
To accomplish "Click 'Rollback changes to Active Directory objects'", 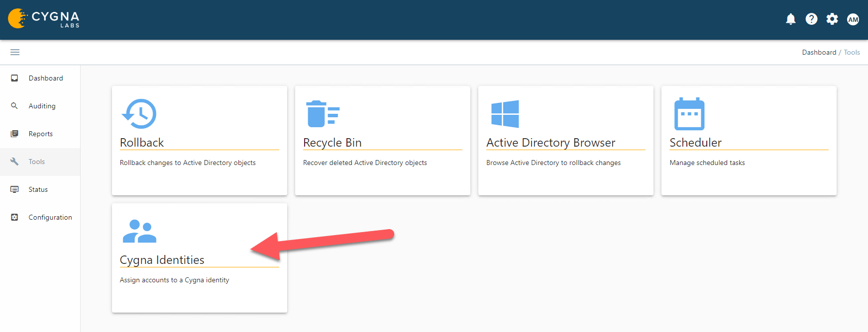I will point(188,163).
